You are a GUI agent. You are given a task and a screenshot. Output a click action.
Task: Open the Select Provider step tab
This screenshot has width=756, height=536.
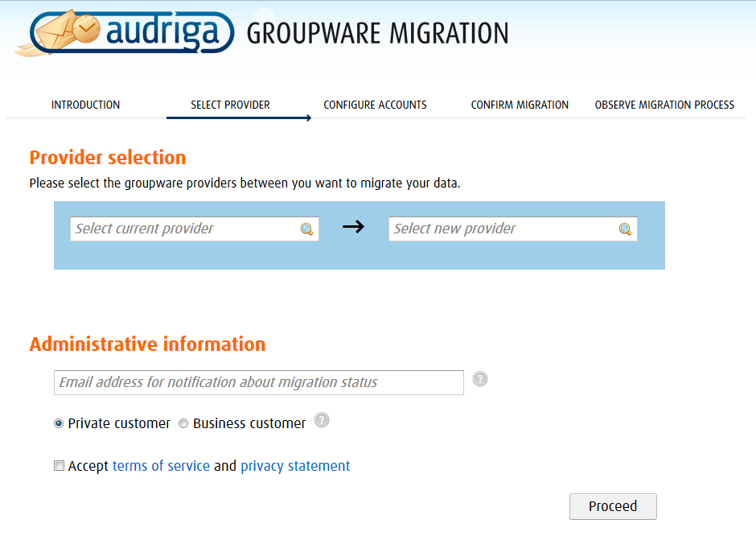230,105
